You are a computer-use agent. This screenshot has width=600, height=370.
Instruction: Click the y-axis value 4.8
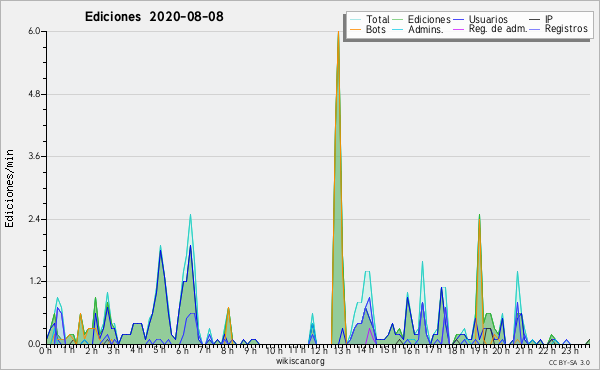[34, 94]
